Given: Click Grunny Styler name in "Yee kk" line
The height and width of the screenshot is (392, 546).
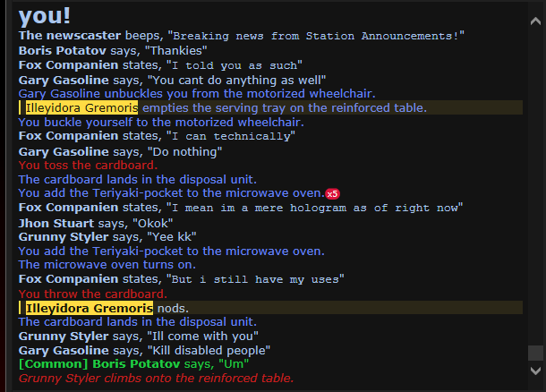Looking at the screenshot, I should coord(64,237).
